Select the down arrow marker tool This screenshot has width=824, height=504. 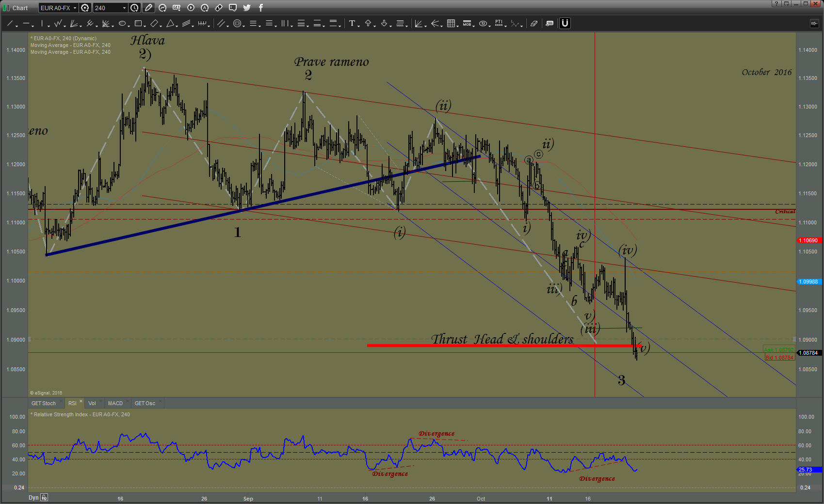coord(384,23)
